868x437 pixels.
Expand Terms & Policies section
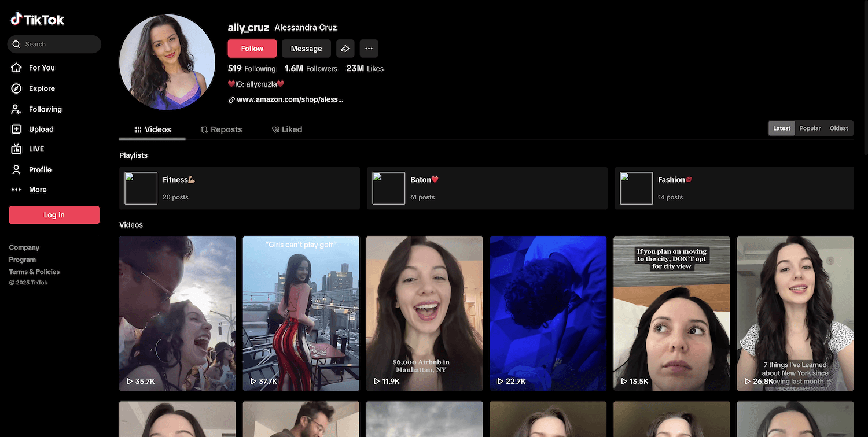34,272
